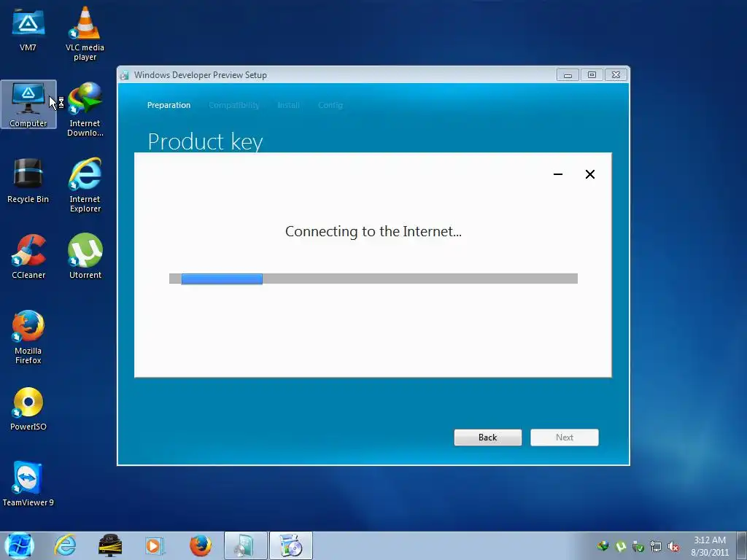
Task: Select the Computer desktop icon
Action: [28, 105]
